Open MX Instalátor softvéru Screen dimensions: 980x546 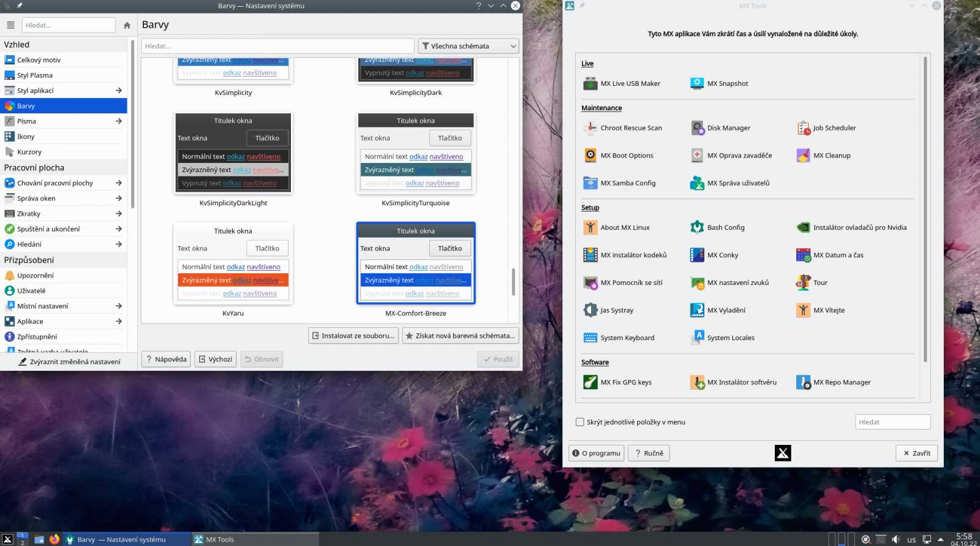coord(734,382)
